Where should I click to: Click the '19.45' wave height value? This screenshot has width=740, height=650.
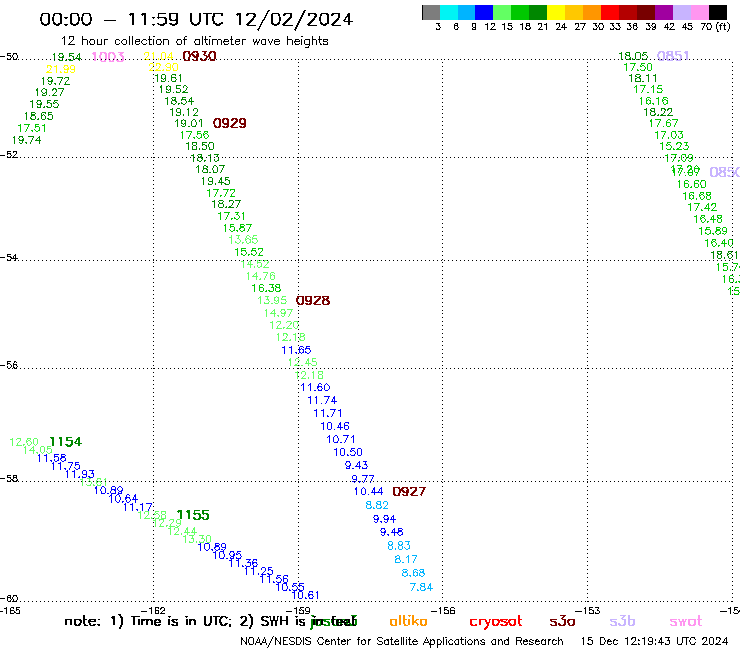coord(215,181)
